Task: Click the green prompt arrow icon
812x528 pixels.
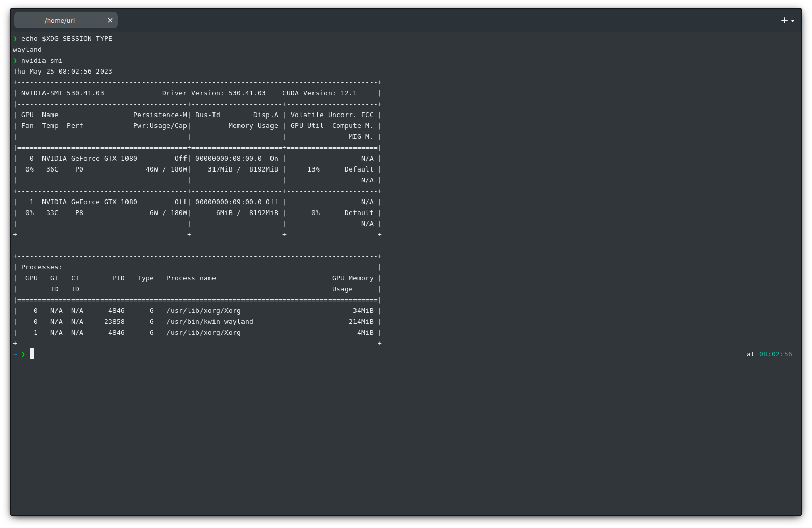Action: [x=23, y=354]
